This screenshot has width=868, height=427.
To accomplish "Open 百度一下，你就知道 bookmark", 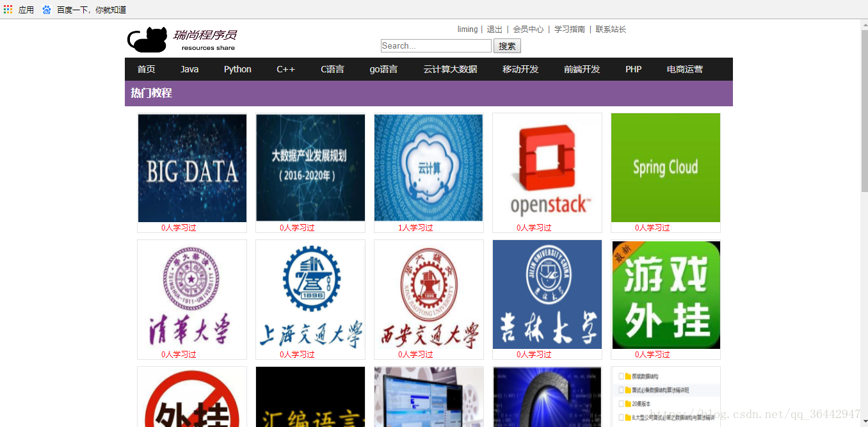I will 92,10.
